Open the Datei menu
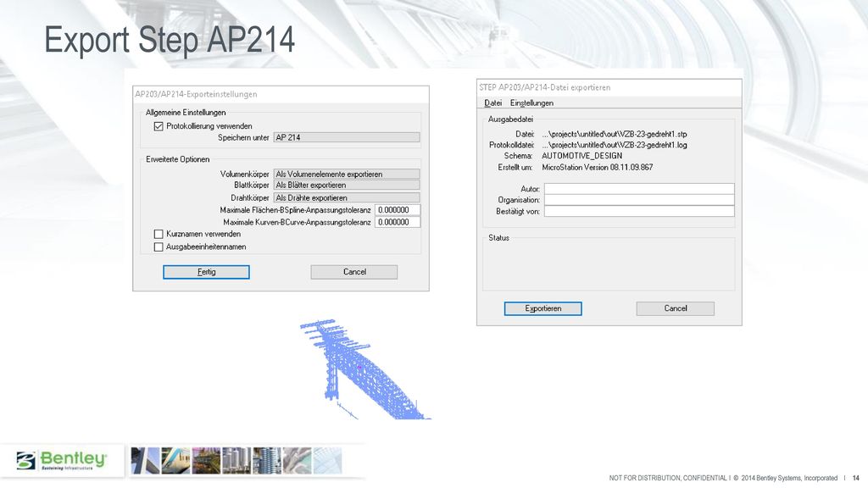The height and width of the screenshot is (488, 868). pos(492,103)
